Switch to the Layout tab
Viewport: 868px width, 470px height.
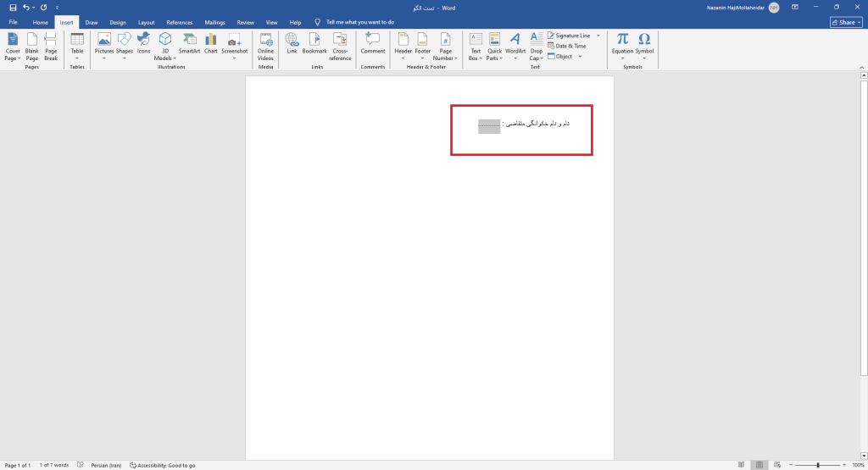coord(147,22)
